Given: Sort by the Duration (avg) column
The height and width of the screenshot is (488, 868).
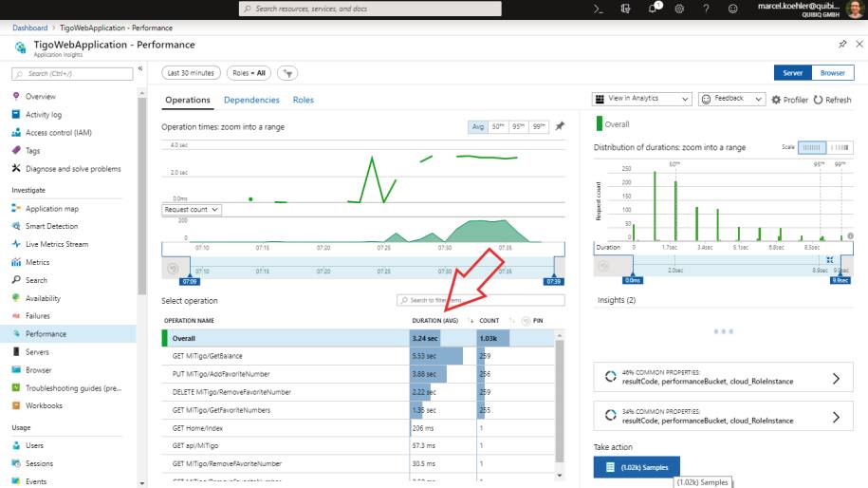Looking at the screenshot, I should (435, 321).
